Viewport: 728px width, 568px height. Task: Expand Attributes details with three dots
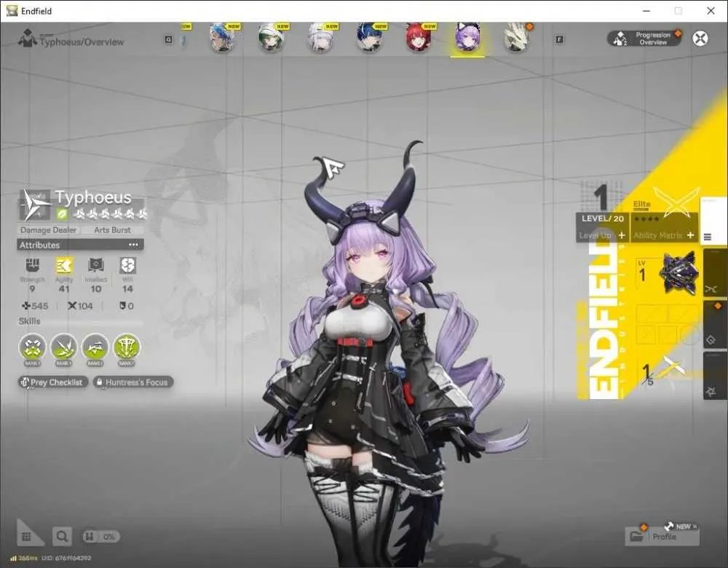pos(134,245)
